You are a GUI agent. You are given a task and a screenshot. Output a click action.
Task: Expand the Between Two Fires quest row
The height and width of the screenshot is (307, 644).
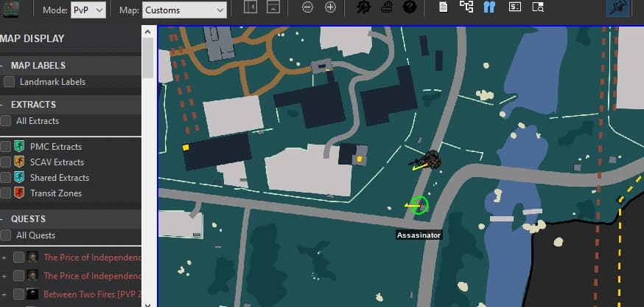[x=4, y=294]
